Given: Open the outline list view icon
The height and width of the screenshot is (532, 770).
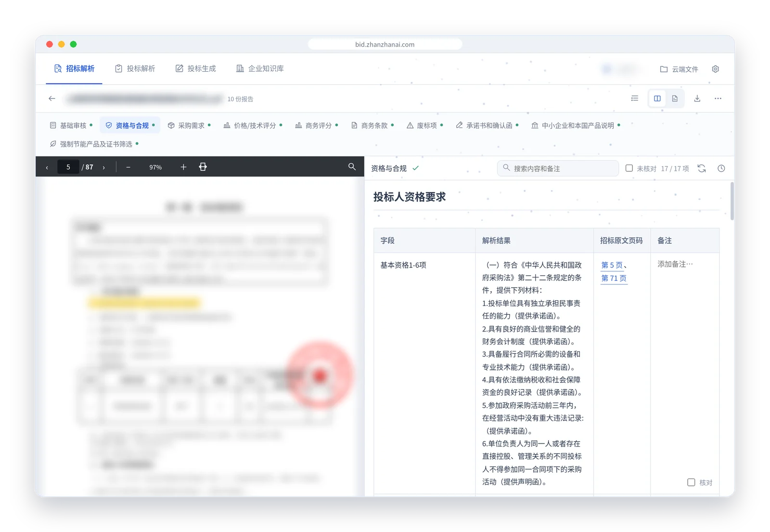Looking at the screenshot, I should pos(635,98).
